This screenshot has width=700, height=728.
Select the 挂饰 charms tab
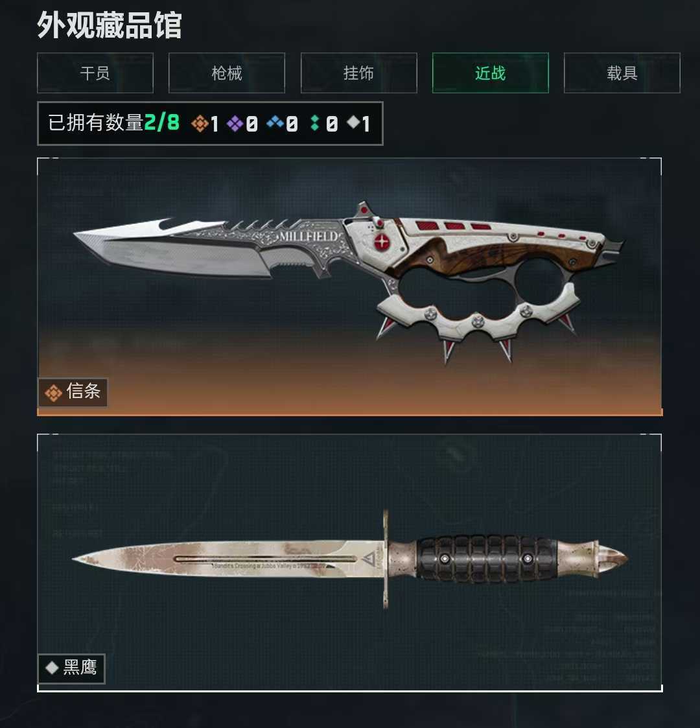pyautogui.click(x=359, y=73)
